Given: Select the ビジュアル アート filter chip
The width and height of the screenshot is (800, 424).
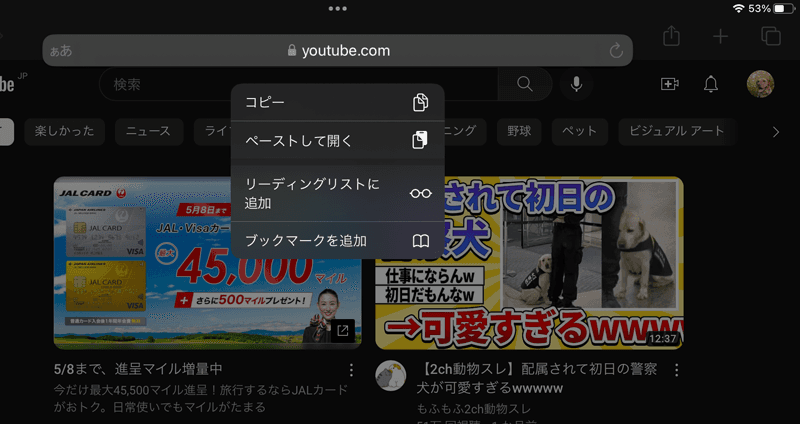Looking at the screenshot, I should point(677,132).
